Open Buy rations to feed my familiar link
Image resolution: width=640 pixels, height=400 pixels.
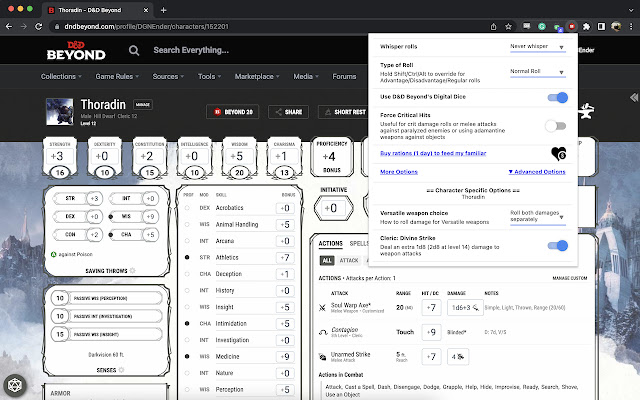coord(433,153)
